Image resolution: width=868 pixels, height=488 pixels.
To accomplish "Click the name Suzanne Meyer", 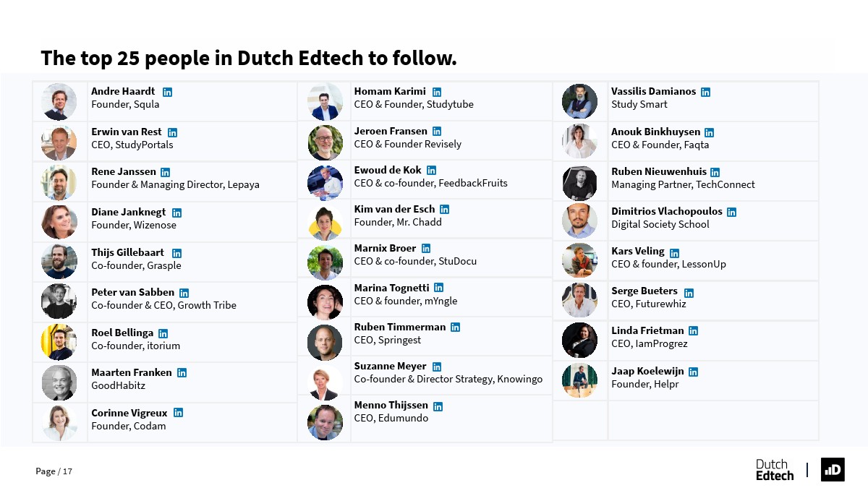I will (x=390, y=366).
